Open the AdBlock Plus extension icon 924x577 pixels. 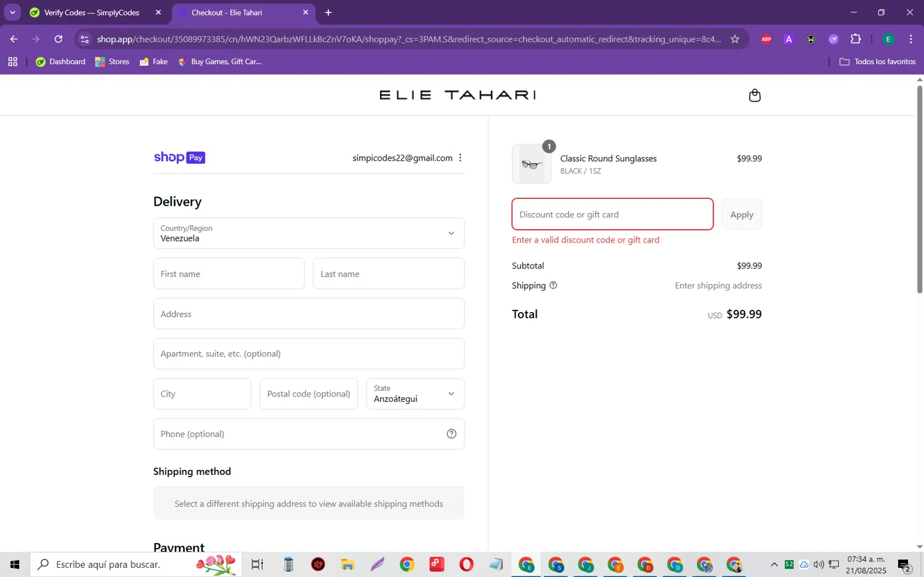tap(766, 39)
